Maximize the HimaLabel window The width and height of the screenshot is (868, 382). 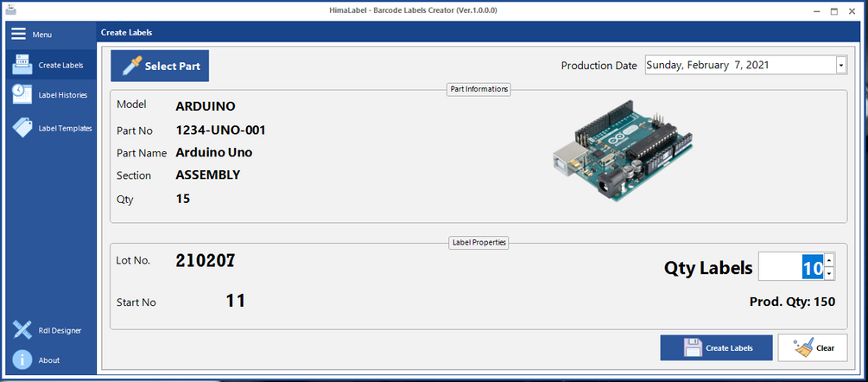pyautogui.click(x=834, y=11)
